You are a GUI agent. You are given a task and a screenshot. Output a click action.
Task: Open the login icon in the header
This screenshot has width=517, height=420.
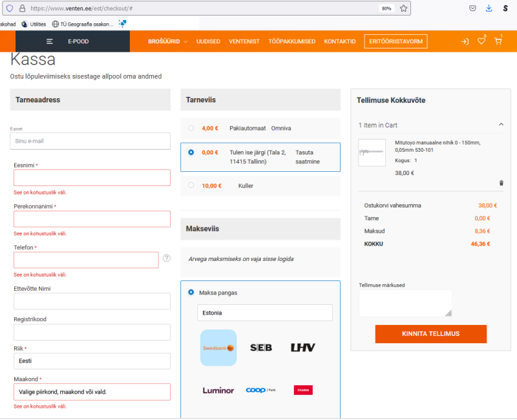tap(464, 41)
